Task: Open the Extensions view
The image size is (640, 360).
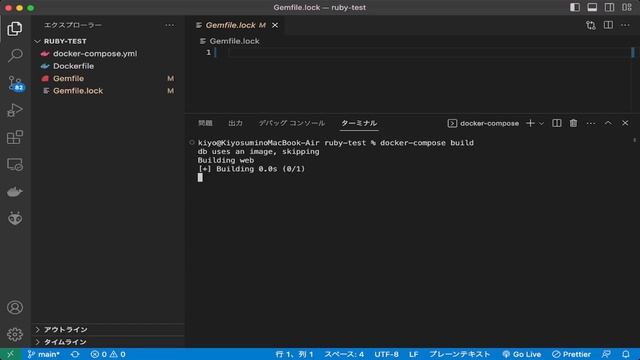Action: pyautogui.click(x=15, y=138)
